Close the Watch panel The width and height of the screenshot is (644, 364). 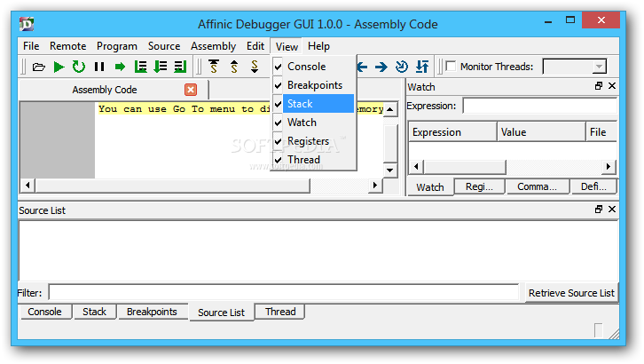coord(612,86)
